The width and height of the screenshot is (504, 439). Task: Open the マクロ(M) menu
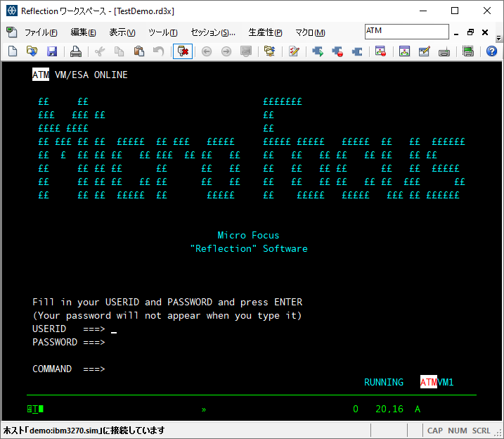click(x=310, y=32)
